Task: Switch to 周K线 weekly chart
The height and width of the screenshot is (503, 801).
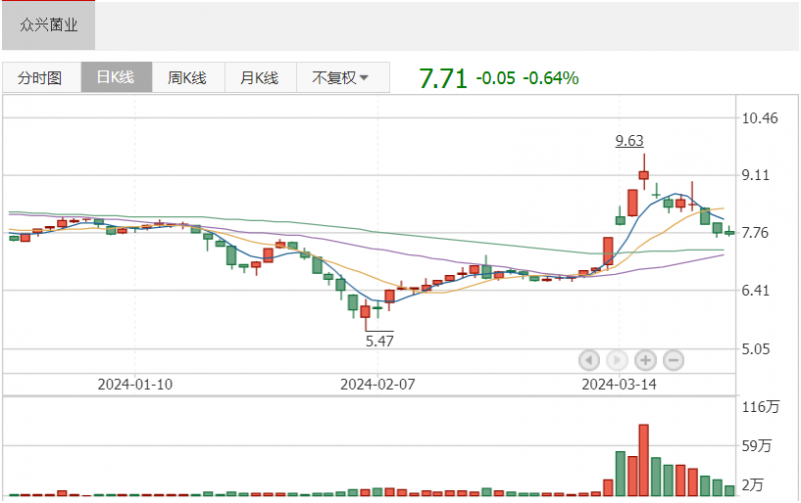Action: (x=187, y=78)
